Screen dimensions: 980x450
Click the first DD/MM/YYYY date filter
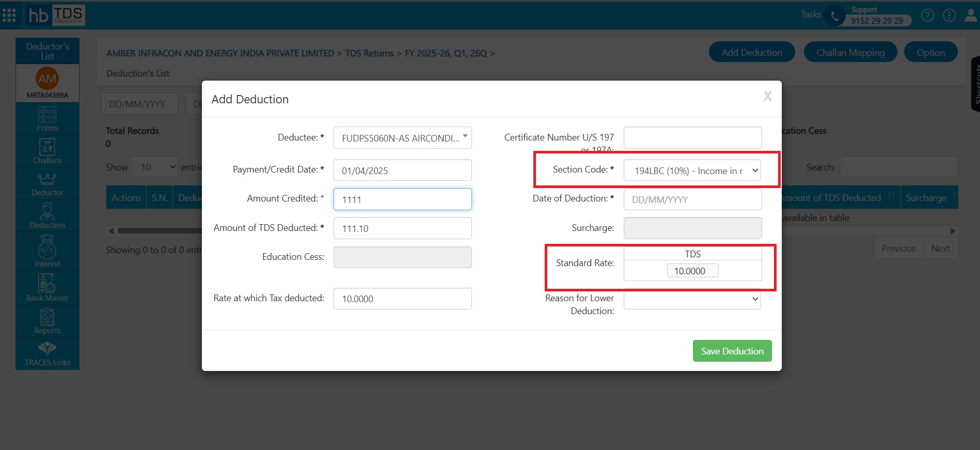coord(139,104)
